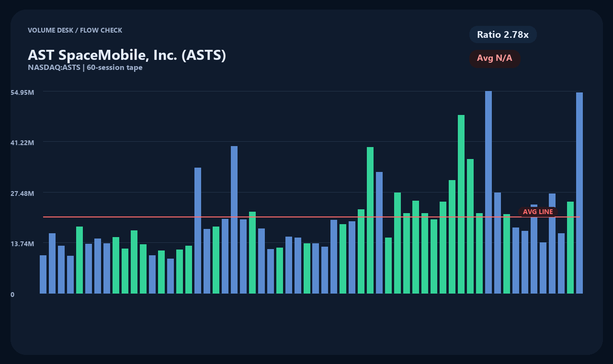The width and height of the screenshot is (613, 364).
Task: Click the 54.95M axis label
Action: point(22,92)
